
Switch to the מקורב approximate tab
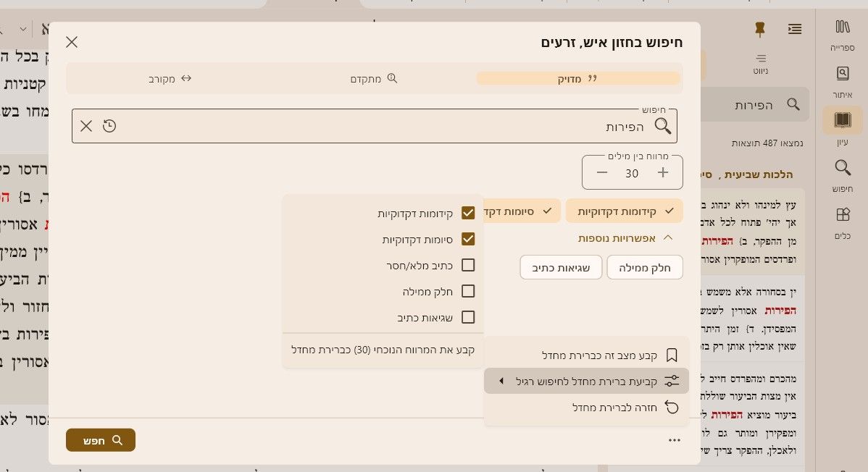[170, 79]
